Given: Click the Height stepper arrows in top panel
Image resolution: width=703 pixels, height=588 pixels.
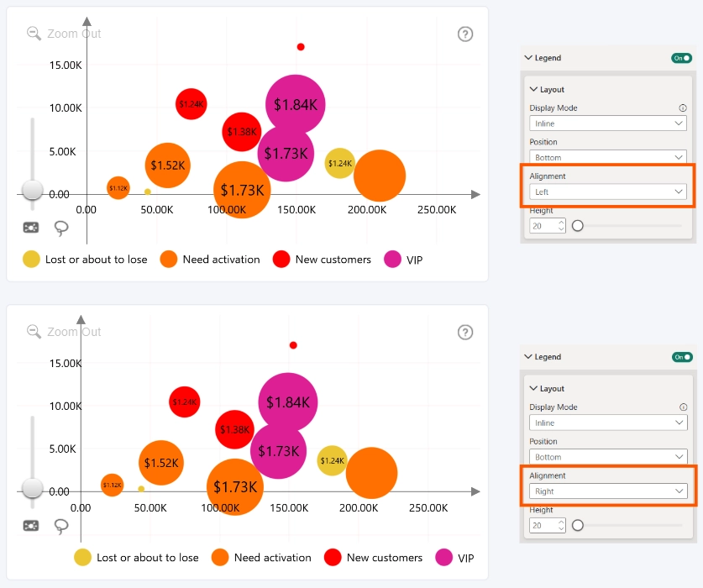Looking at the screenshot, I should click(561, 226).
